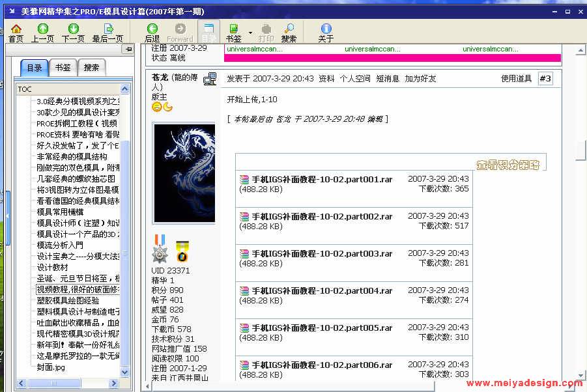Select 封面.jpg entry in the TOC list
Screen dimensions: 587x392
pyautogui.click(x=50, y=367)
